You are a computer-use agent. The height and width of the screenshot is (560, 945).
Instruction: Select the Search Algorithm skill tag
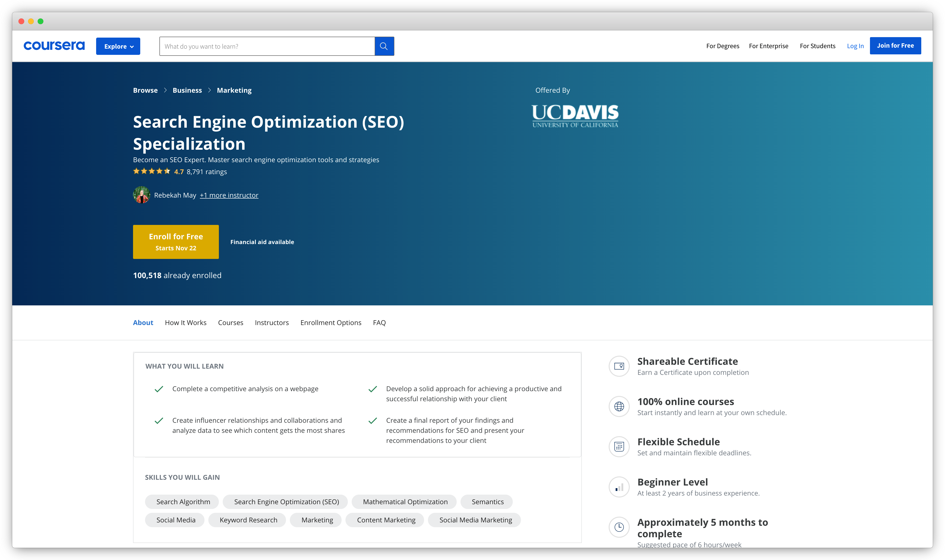click(x=182, y=502)
